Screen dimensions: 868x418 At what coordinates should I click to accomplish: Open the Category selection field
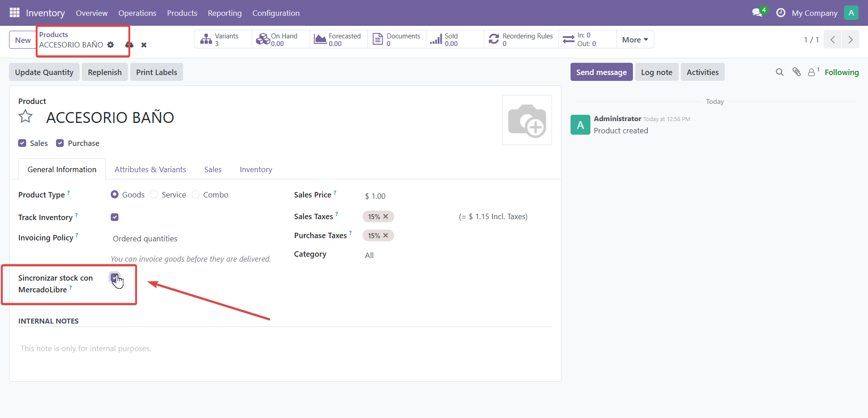[457, 255]
